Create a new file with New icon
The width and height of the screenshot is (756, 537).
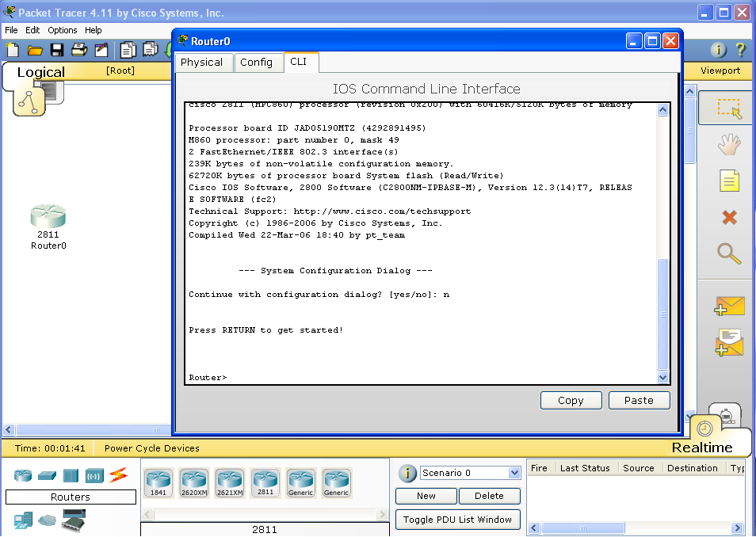(13, 50)
